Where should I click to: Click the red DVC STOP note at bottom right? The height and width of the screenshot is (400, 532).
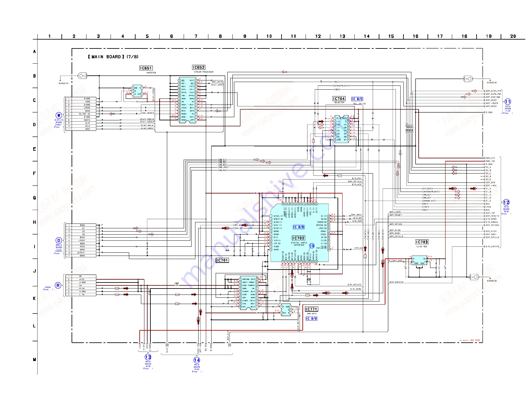(470, 340)
